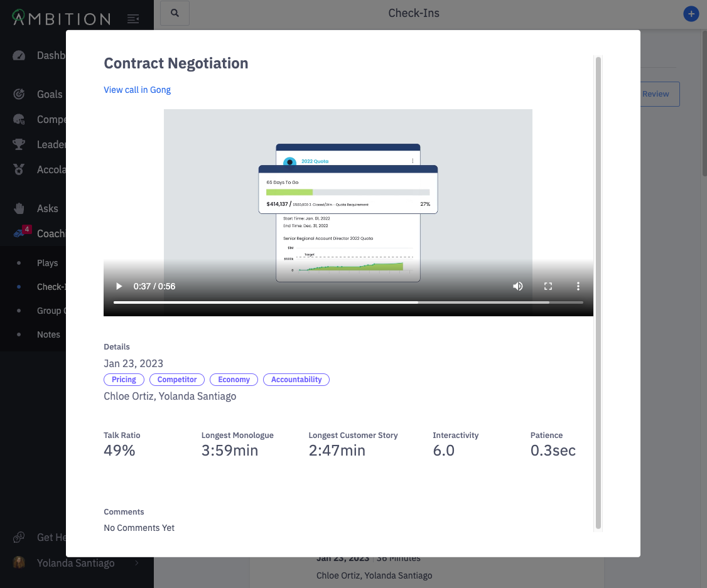Expand the Yolanda Santiago user menu chevron
This screenshot has width=707, height=588.
(x=137, y=563)
